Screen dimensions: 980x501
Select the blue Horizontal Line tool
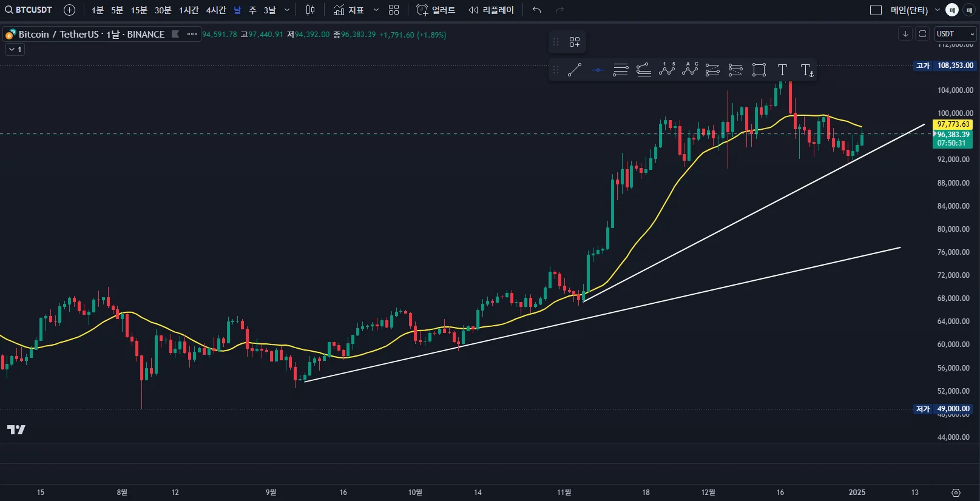598,70
